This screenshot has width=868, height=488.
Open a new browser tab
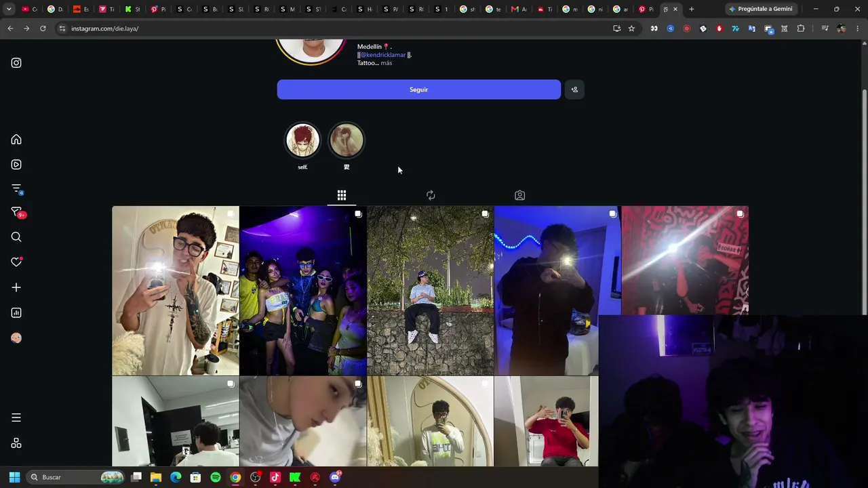(692, 9)
